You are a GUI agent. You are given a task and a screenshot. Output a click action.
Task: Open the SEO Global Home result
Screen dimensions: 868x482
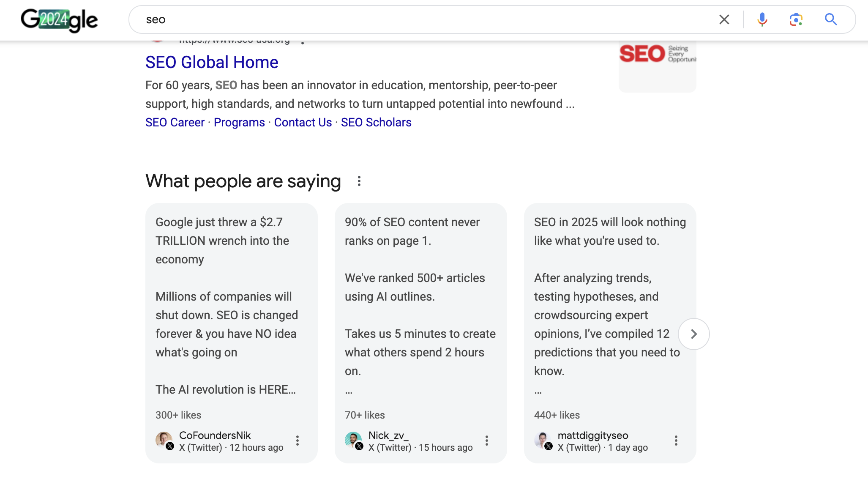[x=211, y=62]
